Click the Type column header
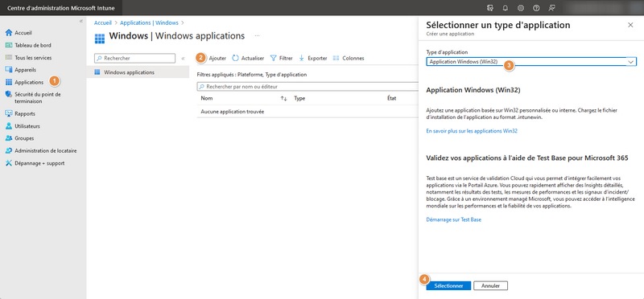 [299, 98]
